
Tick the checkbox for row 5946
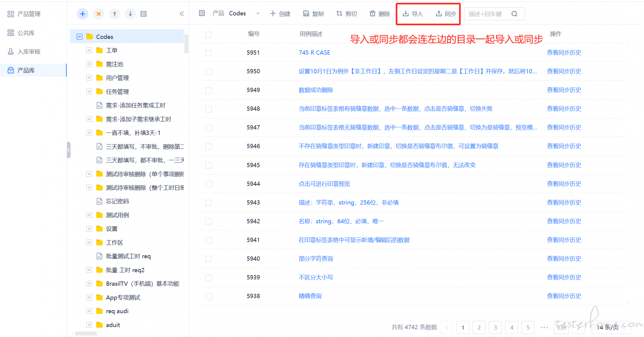209,147
